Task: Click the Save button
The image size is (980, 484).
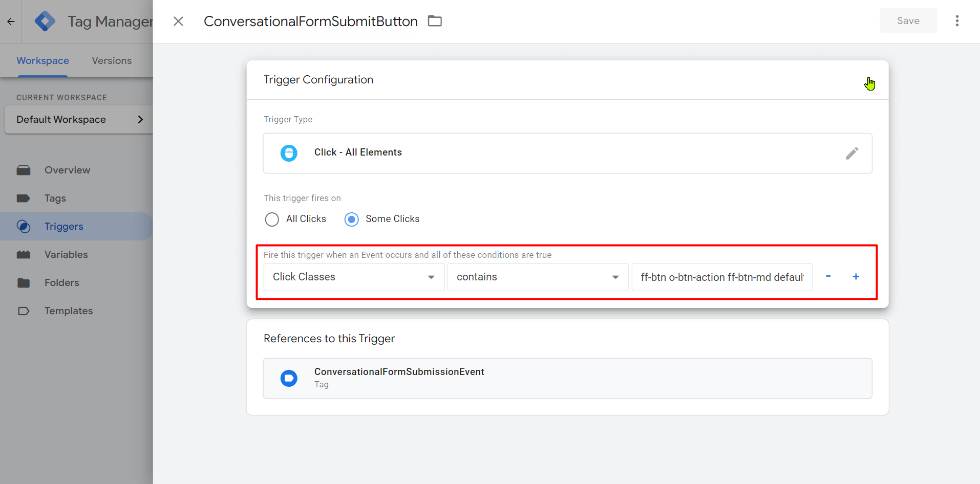Action: point(908,20)
